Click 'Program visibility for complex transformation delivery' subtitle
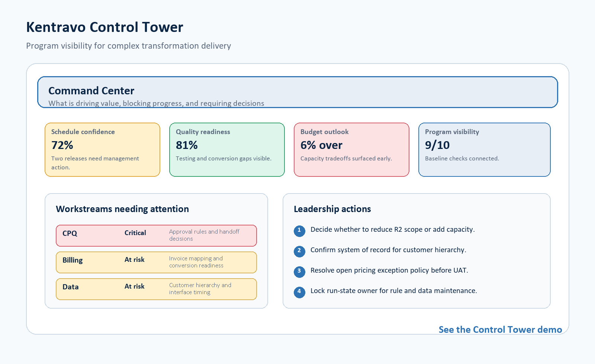 pos(128,46)
